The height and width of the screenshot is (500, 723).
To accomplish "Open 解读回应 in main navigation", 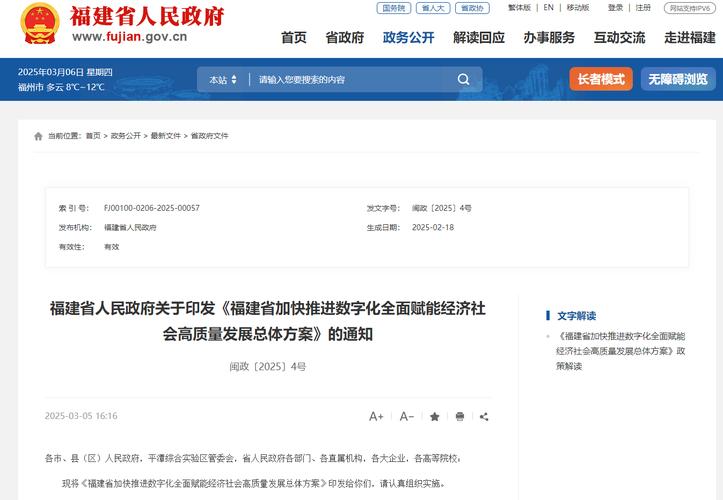I will point(479,37).
